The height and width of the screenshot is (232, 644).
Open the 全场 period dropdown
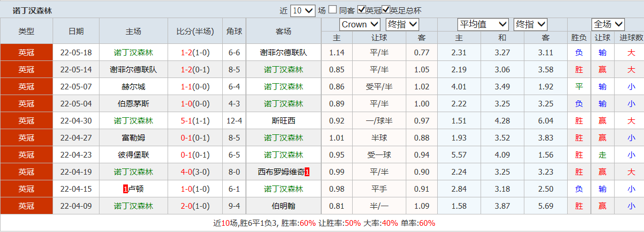[x=608, y=24]
